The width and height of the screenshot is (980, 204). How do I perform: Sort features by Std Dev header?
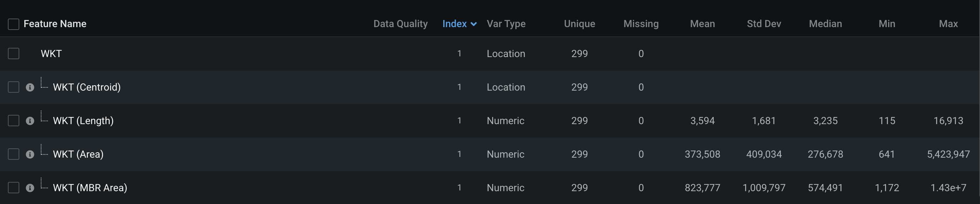763,24
